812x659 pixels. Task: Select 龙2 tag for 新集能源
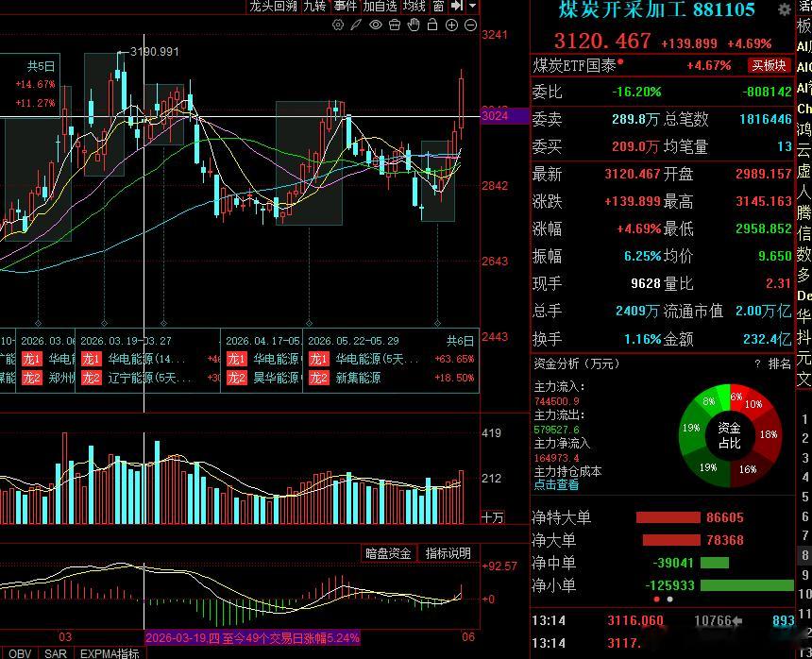click(319, 378)
